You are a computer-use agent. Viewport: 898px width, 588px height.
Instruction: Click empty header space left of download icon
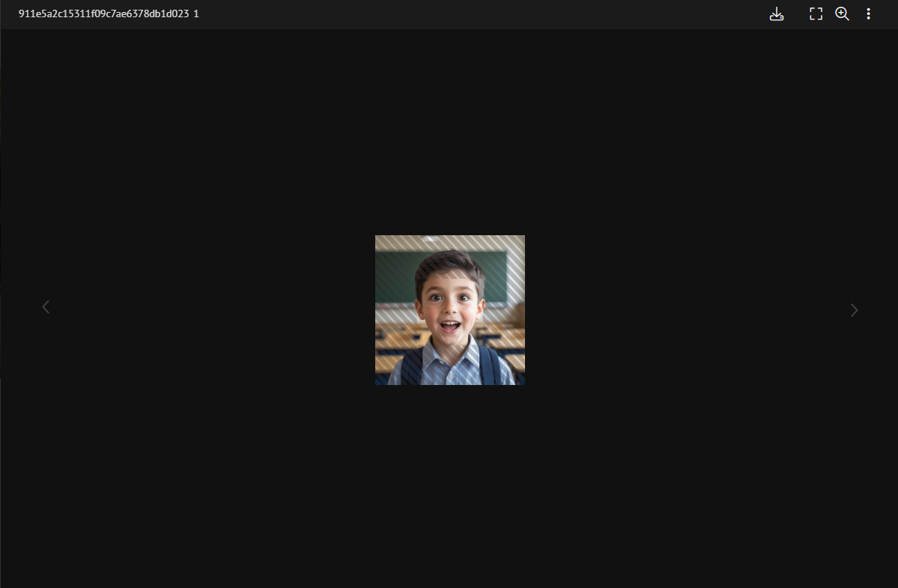pos(487,14)
